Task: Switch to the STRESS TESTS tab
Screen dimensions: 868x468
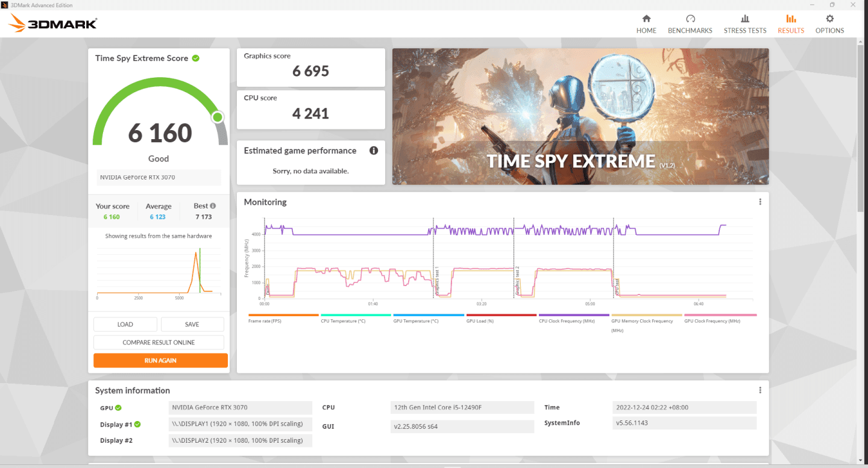Action: 745,24
